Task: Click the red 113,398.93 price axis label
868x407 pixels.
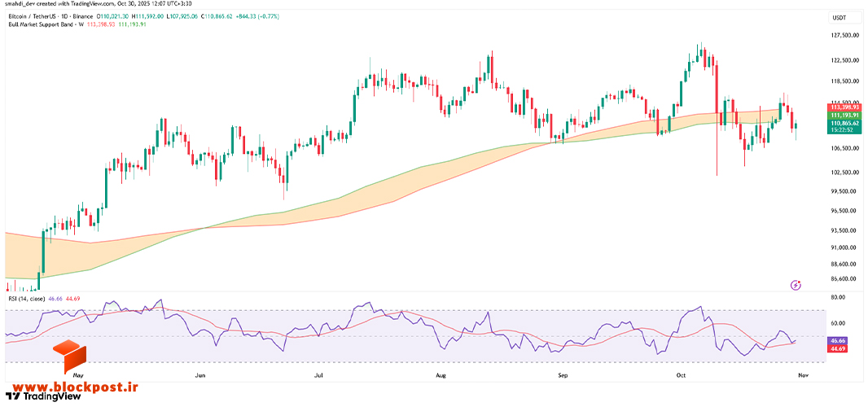Action: 843,107
